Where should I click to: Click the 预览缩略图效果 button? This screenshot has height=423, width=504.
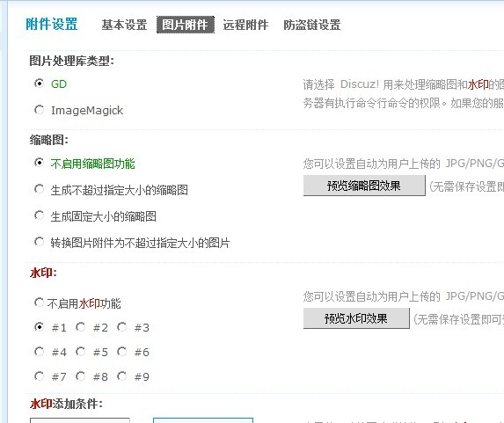click(364, 186)
